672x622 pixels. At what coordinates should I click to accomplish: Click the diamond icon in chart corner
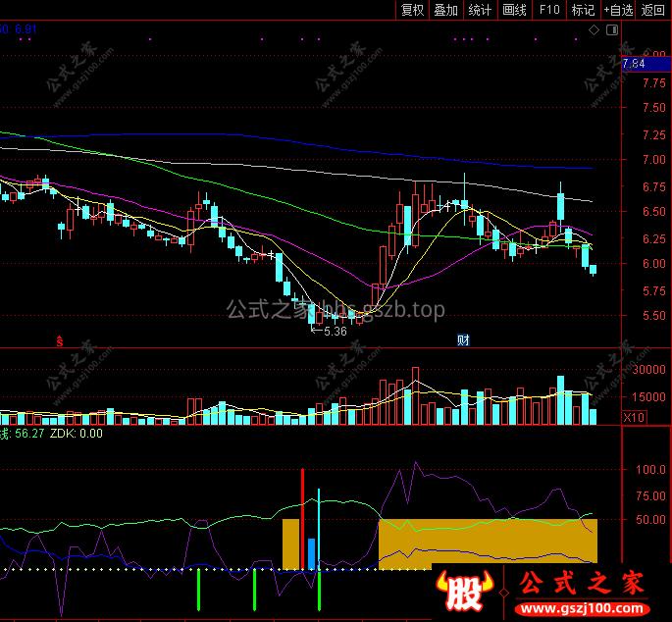point(594,30)
